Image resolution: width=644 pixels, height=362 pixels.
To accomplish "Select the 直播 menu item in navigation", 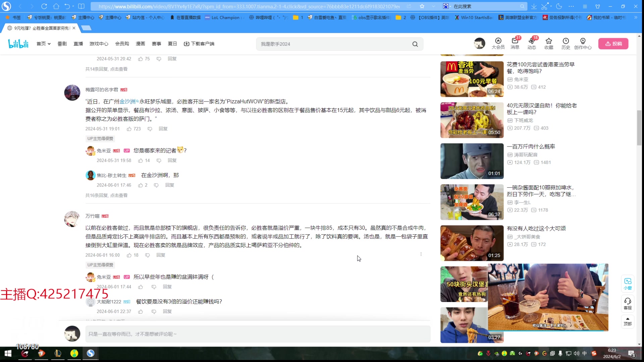I will click(x=78, y=44).
